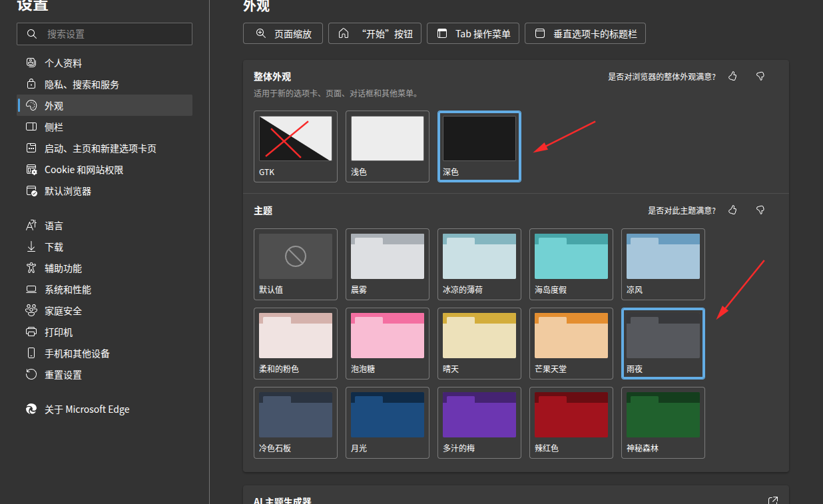This screenshot has height=504, width=823.
Task: Thumbs down the overall browser appearance question
Action: (760, 77)
